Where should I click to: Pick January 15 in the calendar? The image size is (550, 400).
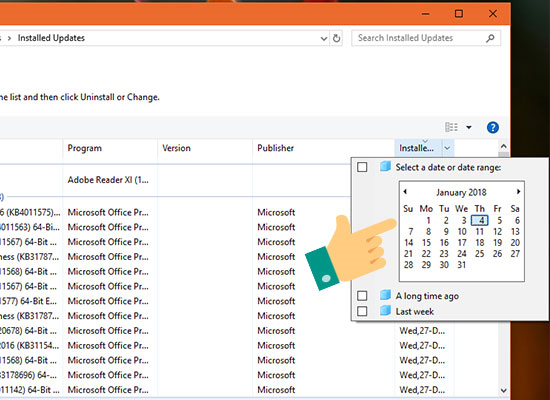click(426, 243)
